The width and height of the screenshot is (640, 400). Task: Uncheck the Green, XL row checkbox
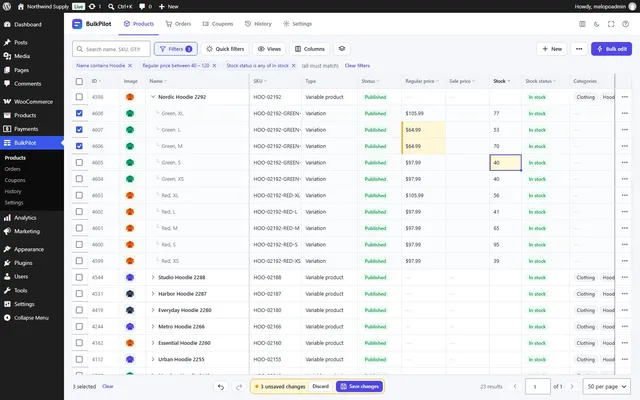tap(79, 113)
